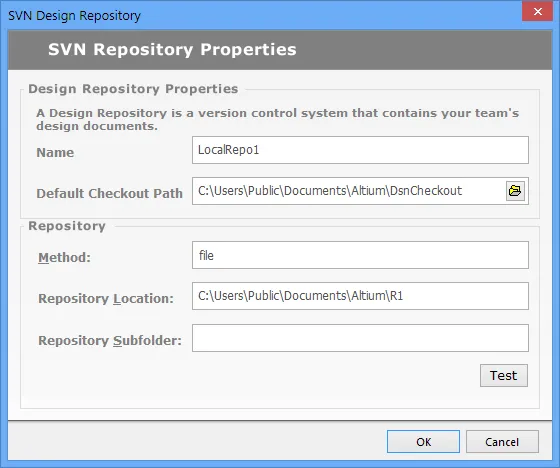Click the SVN Repository Properties header banner
This screenshot has width=560, height=468.
pos(280,50)
